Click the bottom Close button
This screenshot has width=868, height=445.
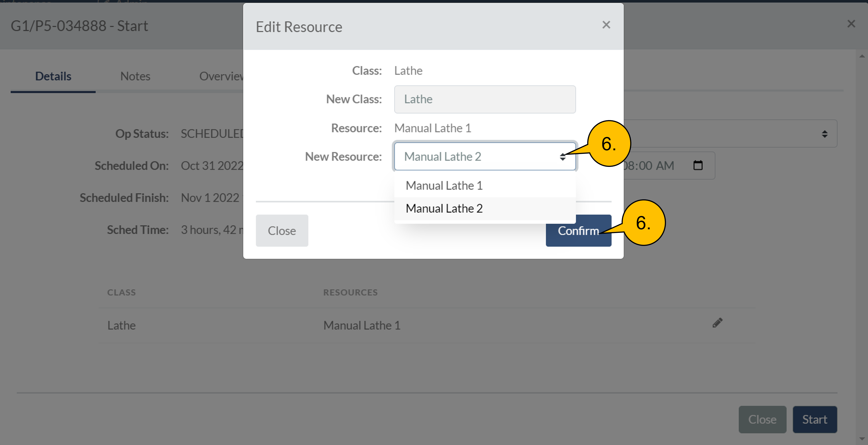(762, 419)
